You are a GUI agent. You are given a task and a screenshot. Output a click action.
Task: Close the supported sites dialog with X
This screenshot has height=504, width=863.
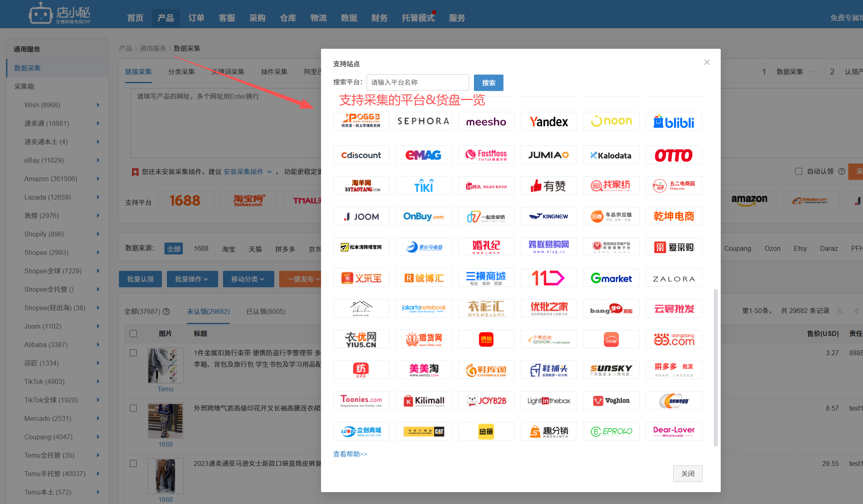(707, 62)
